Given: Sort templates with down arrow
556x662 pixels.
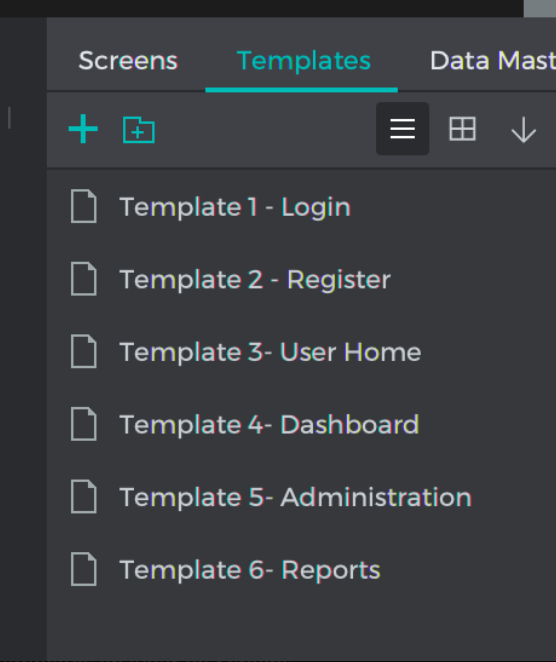Looking at the screenshot, I should (523, 130).
